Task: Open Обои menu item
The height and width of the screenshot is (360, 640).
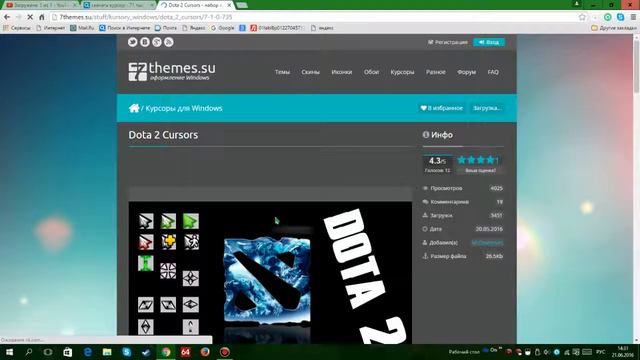Action: pos(371,72)
